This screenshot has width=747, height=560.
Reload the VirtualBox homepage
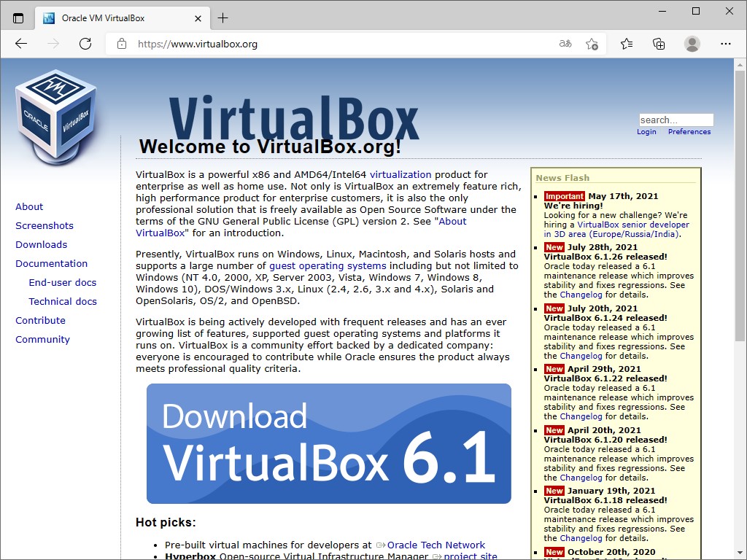(x=85, y=44)
